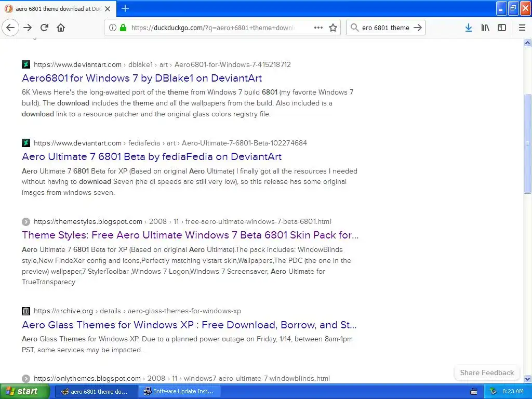Viewport: 532px width, 399px height.
Task: Click the themestyles.blogspot.com URL breadcrumb
Action: [x=182, y=221]
